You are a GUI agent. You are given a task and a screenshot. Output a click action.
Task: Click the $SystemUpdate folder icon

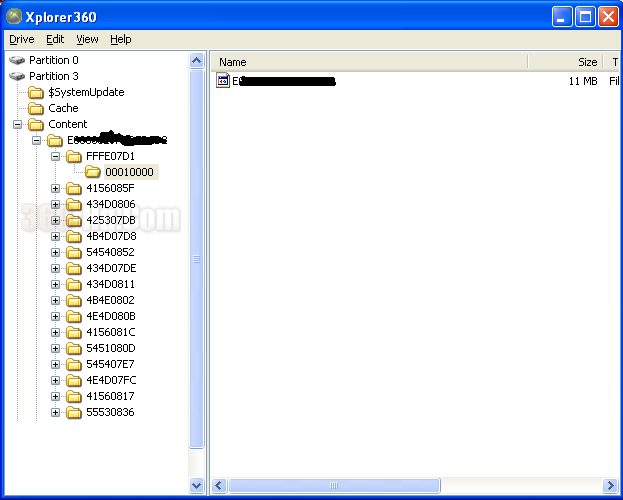[x=36, y=93]
